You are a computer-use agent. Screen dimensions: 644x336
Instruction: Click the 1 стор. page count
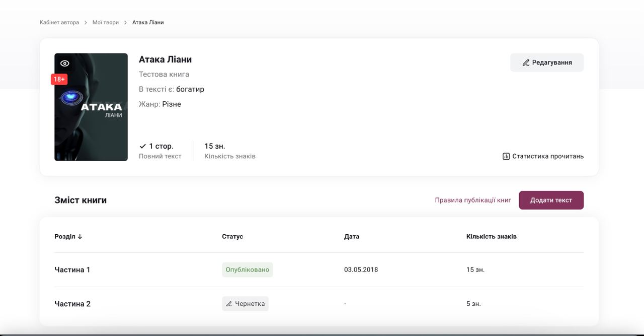click(x=161, y=146)
